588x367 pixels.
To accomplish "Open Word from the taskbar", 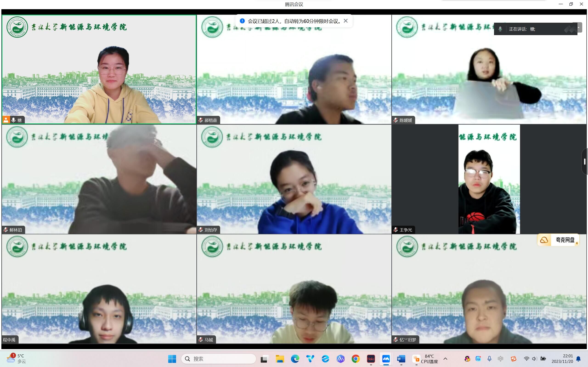I will click(x=401, y=359).
